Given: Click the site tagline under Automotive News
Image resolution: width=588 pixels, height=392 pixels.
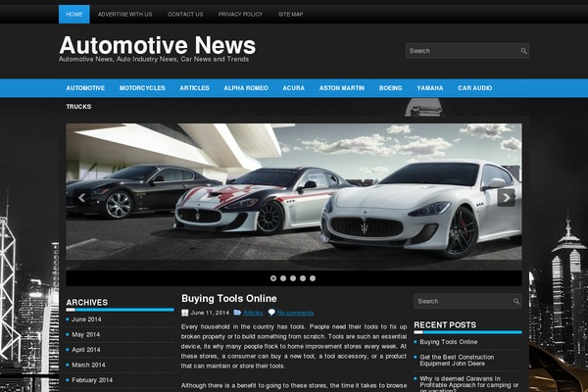Looking at the screenshot, I should point(154,59).
